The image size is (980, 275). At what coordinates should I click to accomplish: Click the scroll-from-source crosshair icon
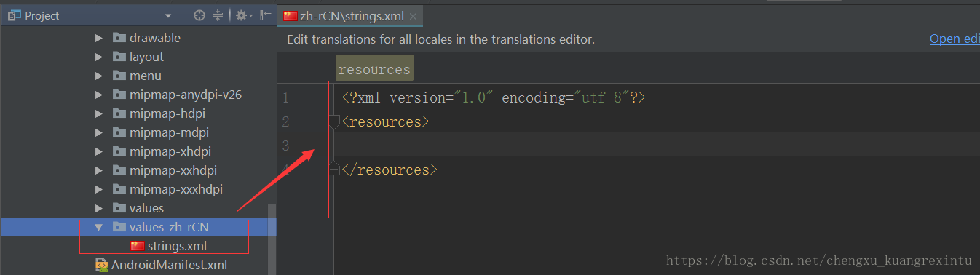[199, 15]
